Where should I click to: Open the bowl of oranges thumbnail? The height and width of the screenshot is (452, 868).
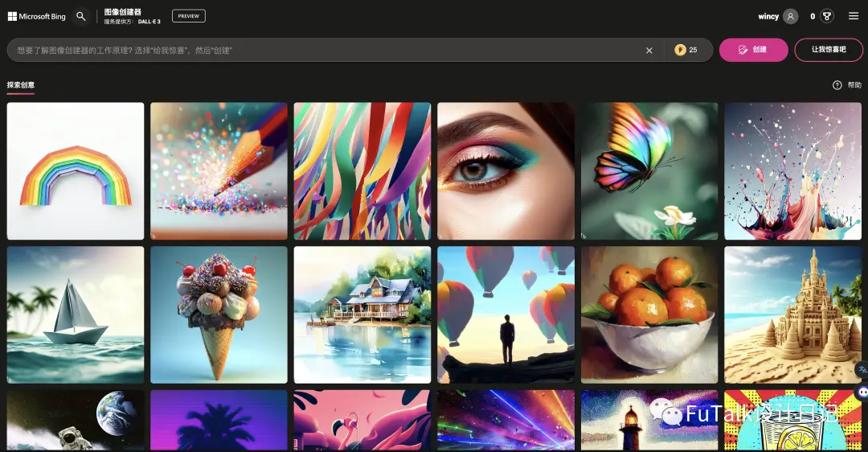649,314
